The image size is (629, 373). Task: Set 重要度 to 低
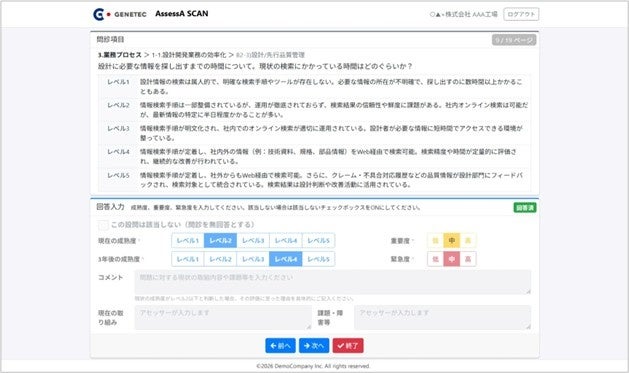[436, 241]
